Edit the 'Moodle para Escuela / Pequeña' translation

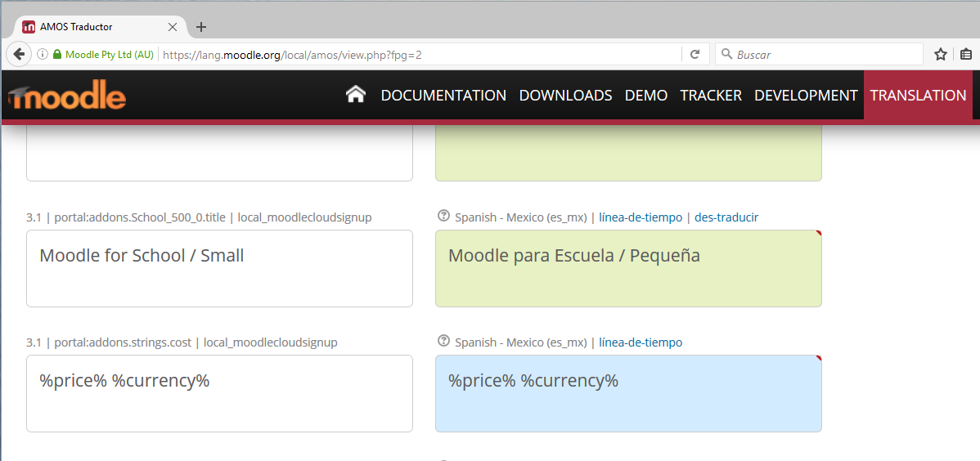pos(628,269)
